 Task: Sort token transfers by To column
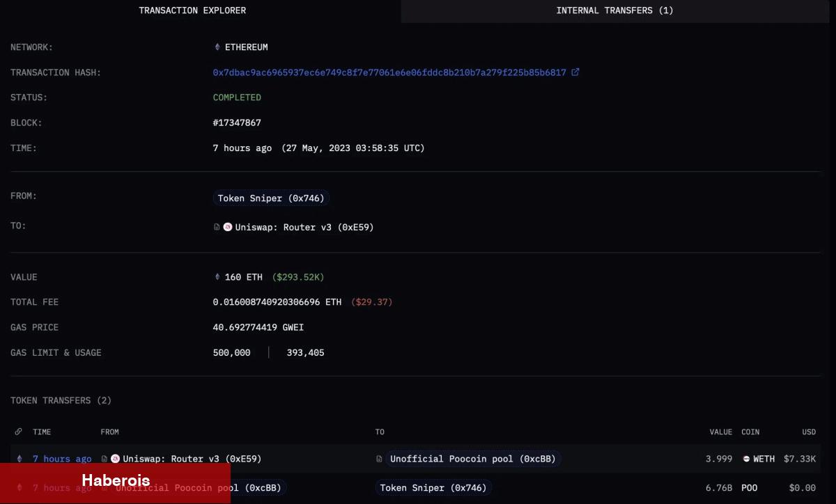[380, 432]
